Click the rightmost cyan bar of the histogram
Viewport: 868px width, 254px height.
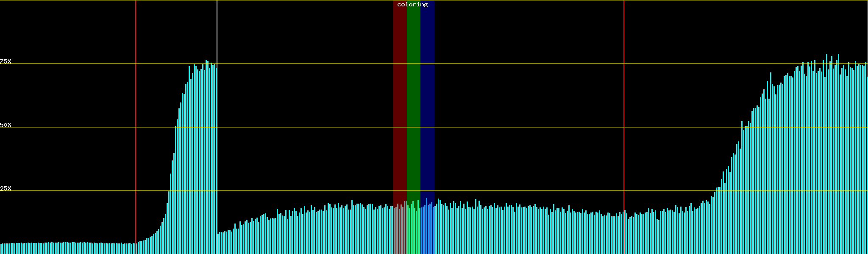click(x=867, y=169)
